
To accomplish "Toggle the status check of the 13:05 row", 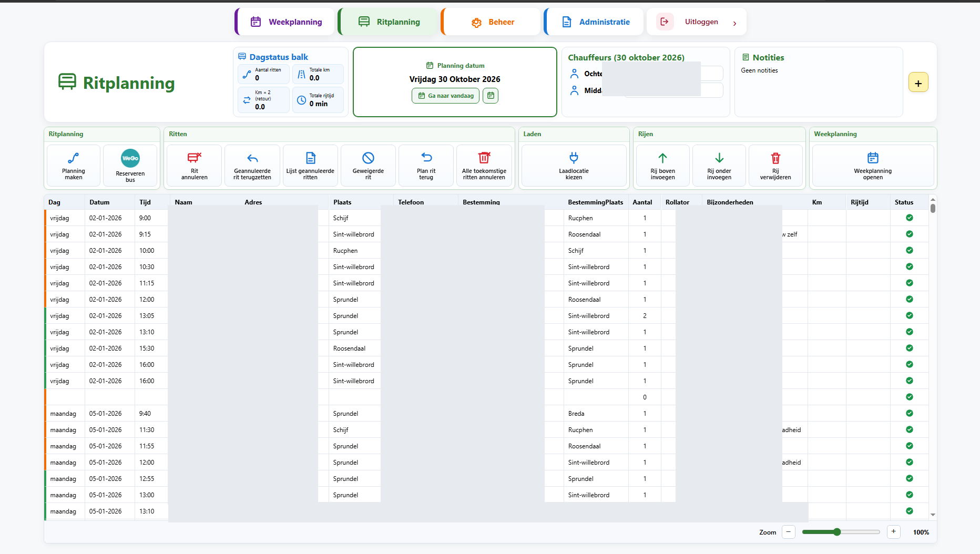I will tap(910, 315).
